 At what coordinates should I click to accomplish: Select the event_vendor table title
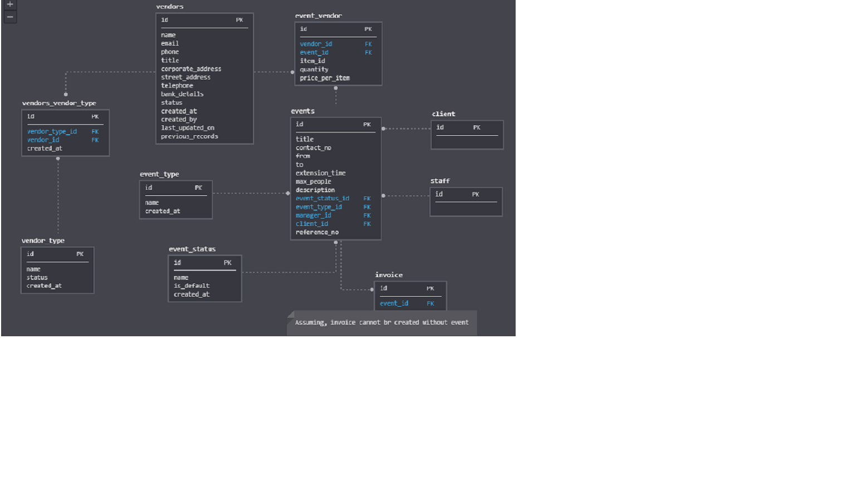point(318,16)
